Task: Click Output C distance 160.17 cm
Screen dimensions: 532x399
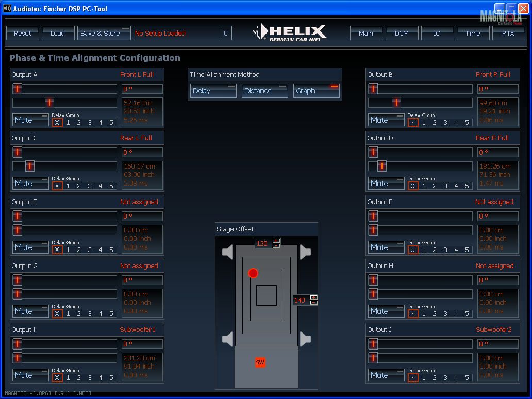Action: (140, 166)
